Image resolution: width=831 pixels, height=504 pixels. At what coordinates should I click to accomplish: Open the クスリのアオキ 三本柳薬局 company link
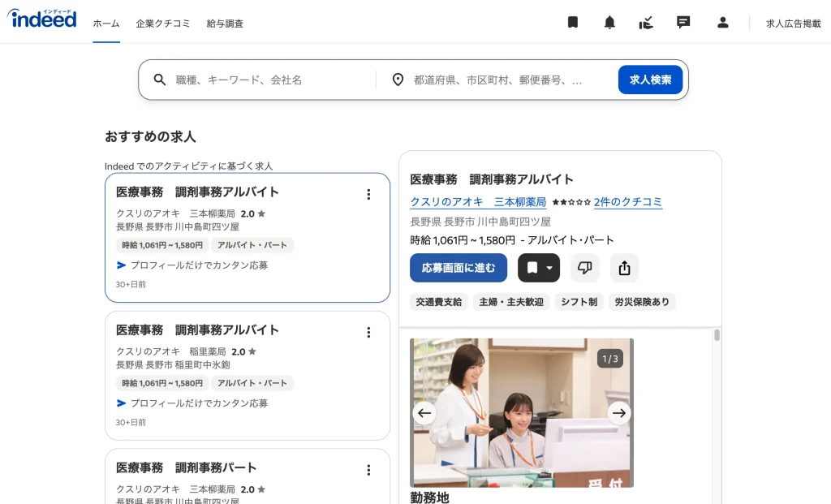coord(478,202)
